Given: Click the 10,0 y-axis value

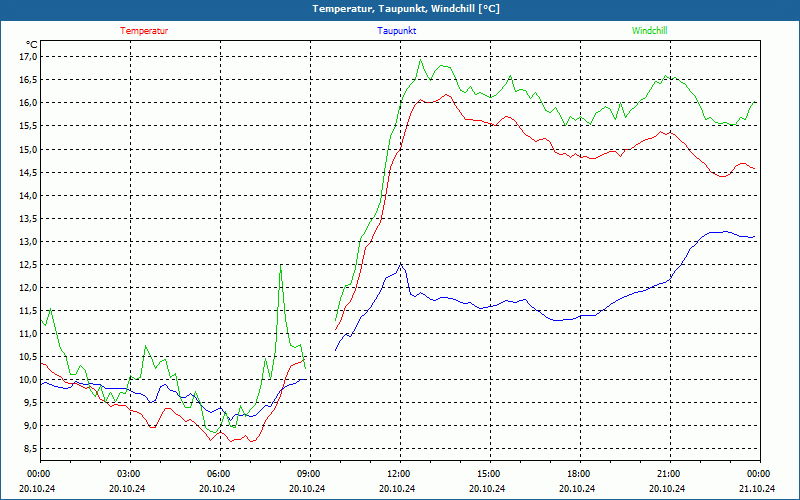Looking at the screenshot, I should coord(29,379).
